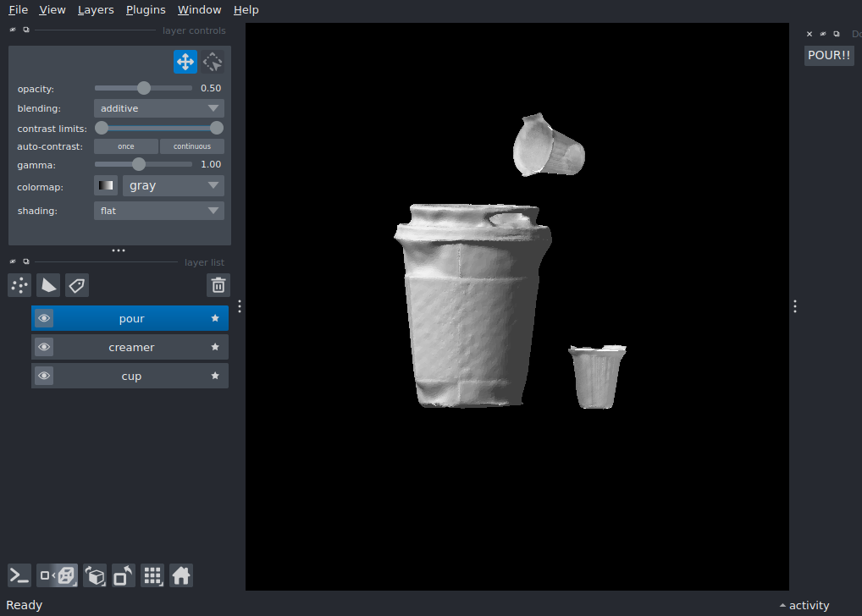Open the Layers menu

coord(96,9)
